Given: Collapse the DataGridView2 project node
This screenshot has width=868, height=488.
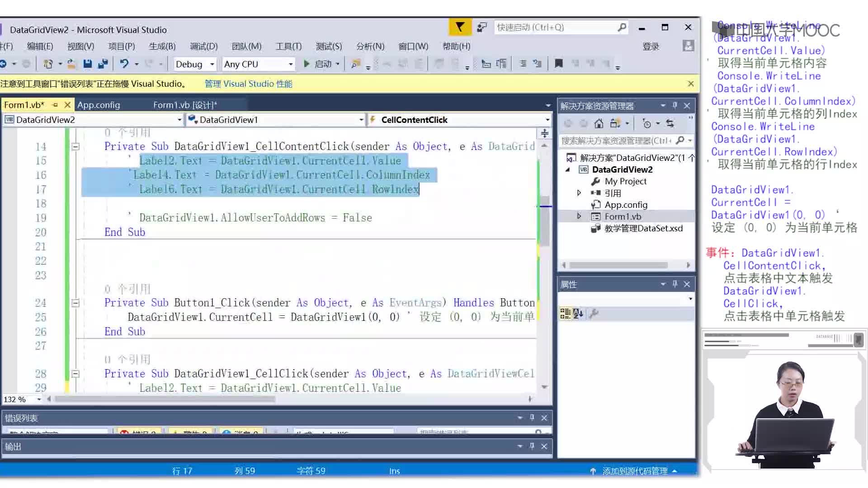Looking at the screenshot, I should coord(568,169).
